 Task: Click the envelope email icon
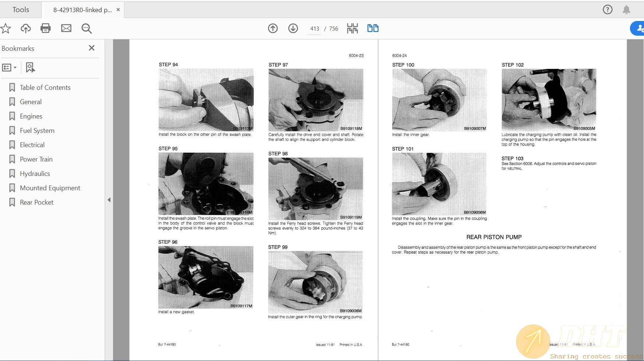66,28
